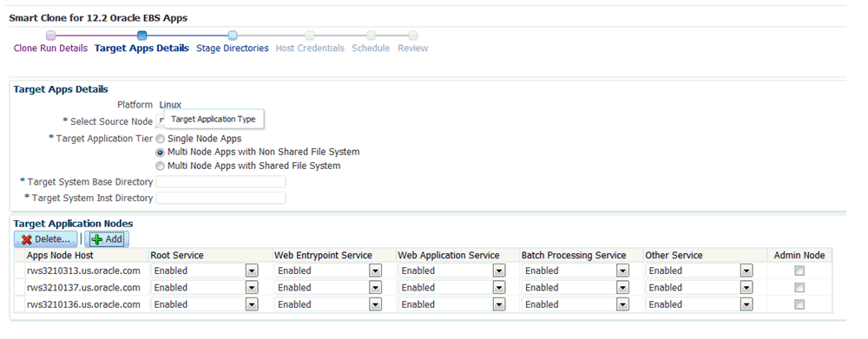The width and height of the screenshot is (868, 339).
Task: Focus the Target System Inst Directory field
Action: pos(220,198)
